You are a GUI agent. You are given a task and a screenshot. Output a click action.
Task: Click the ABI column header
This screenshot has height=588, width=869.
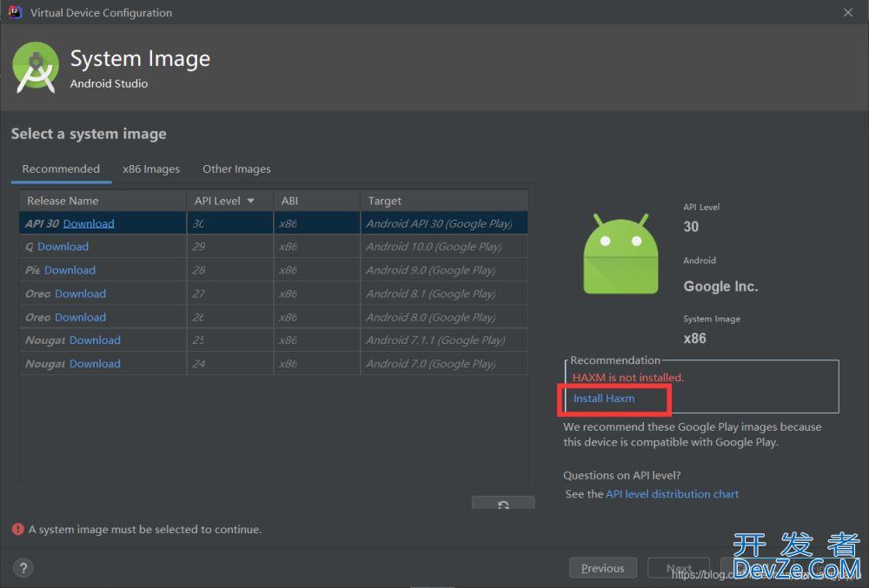point(317,201)
